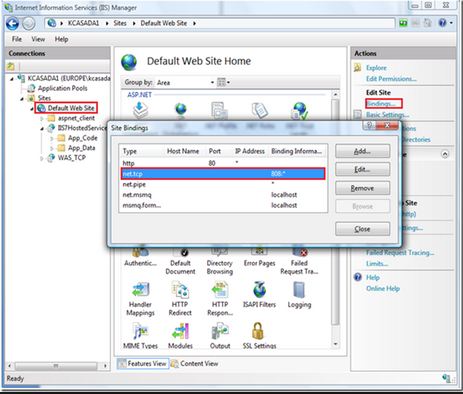
Task: Open the Handler Mappings feature icon
Action: tap(140, 290)
